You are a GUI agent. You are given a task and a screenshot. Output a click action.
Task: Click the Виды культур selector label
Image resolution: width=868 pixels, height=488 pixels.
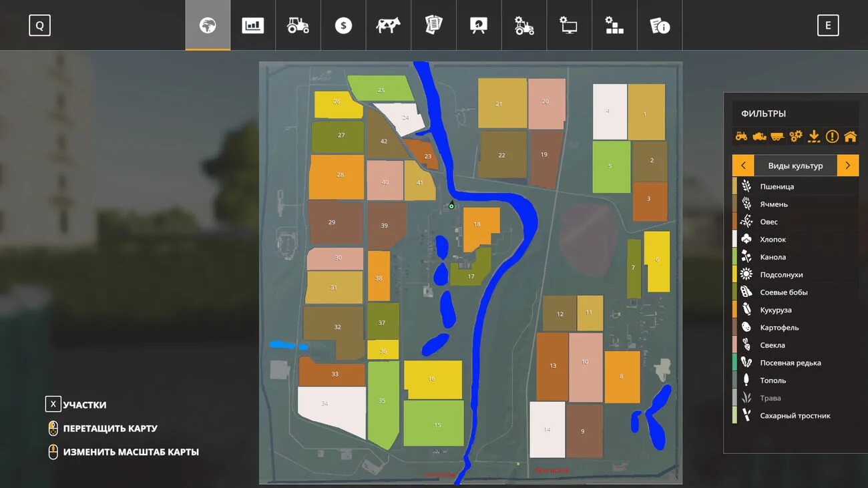(x=795, y=166)
